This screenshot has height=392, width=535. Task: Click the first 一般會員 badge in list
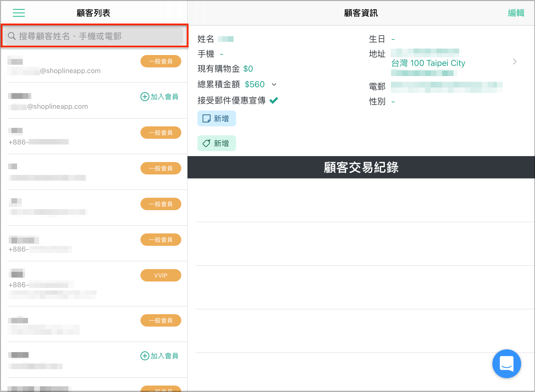pyautogui.click(x=161, y=61)
